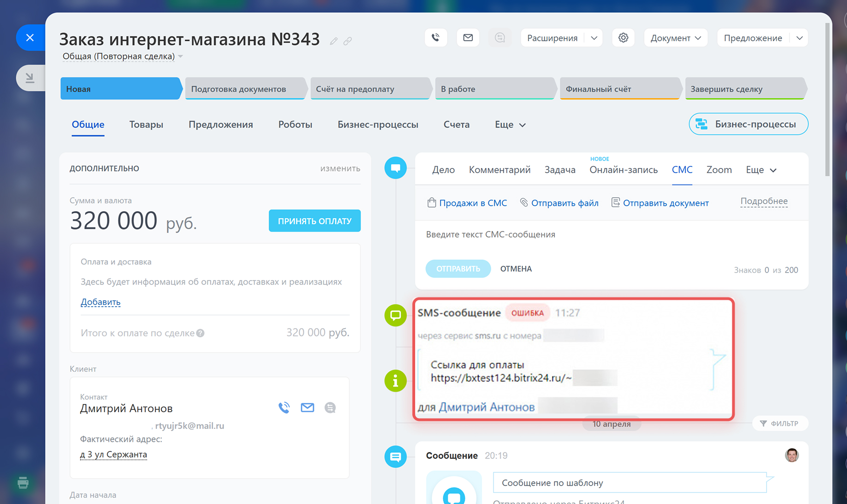Call contact Дмитрий Антонов via phone icon
This screenshot has width=847, height=504.
[x=284, y=407]
